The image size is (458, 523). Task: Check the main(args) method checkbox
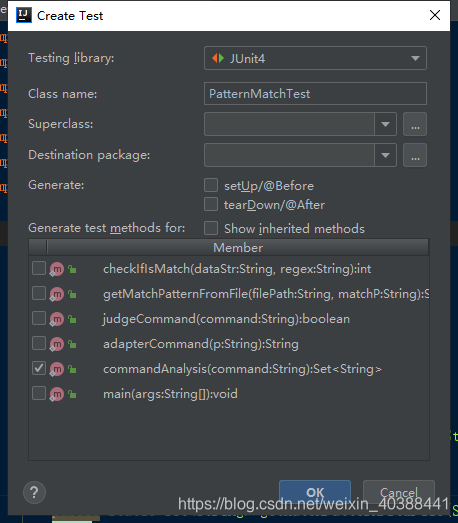(39, 393)
